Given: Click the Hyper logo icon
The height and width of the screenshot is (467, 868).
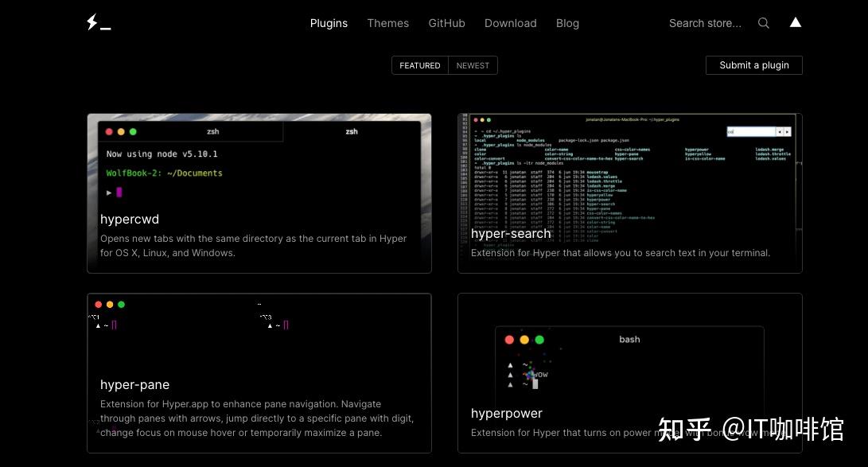Looking at the screenshot, I should coord(98,23).
